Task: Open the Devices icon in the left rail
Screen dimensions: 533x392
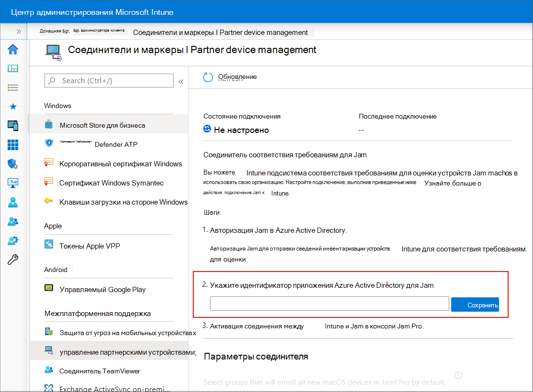Action: point(13,126)
